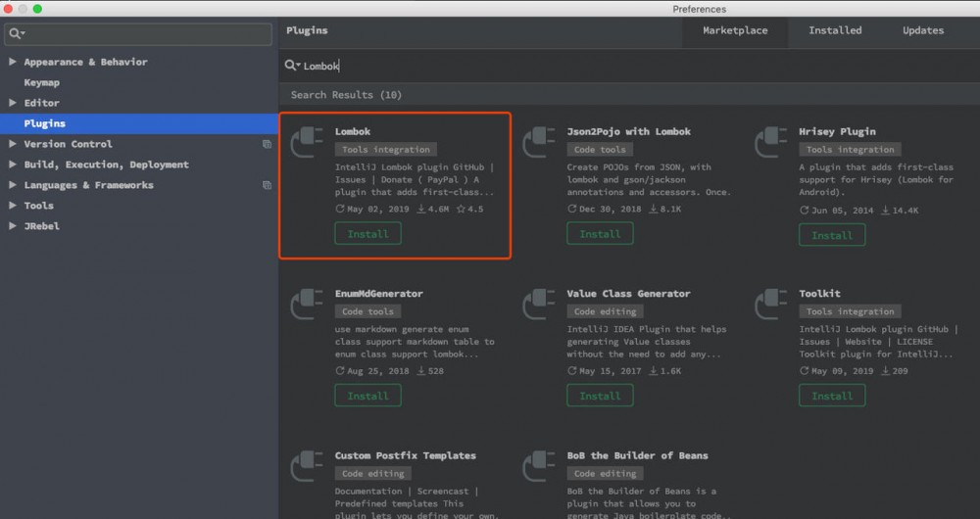The height and width of the screenshot is (519, 980).
Task: Click the BoB the Builder of Beans icon
Action: click(x=539, y=466)
